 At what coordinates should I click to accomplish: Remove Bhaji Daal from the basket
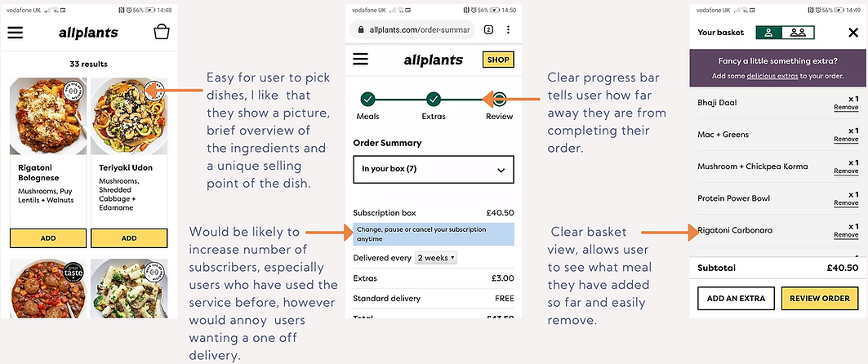(846, 107)
